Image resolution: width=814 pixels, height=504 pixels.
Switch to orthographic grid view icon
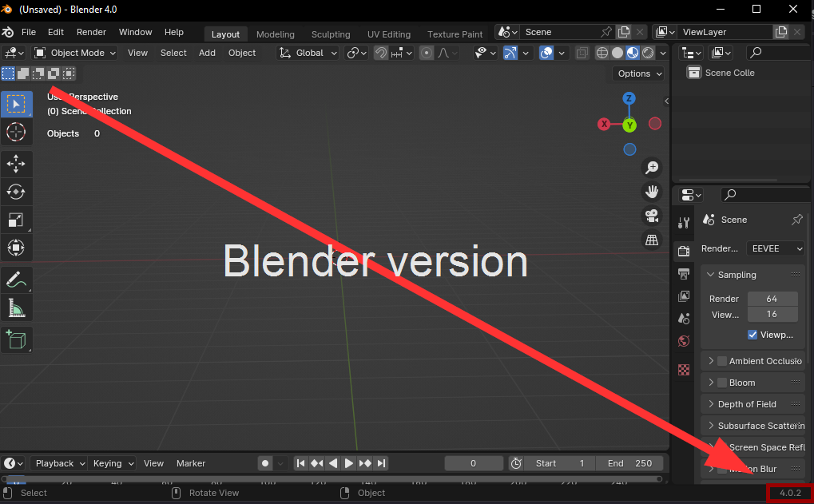tap(652, 240)
